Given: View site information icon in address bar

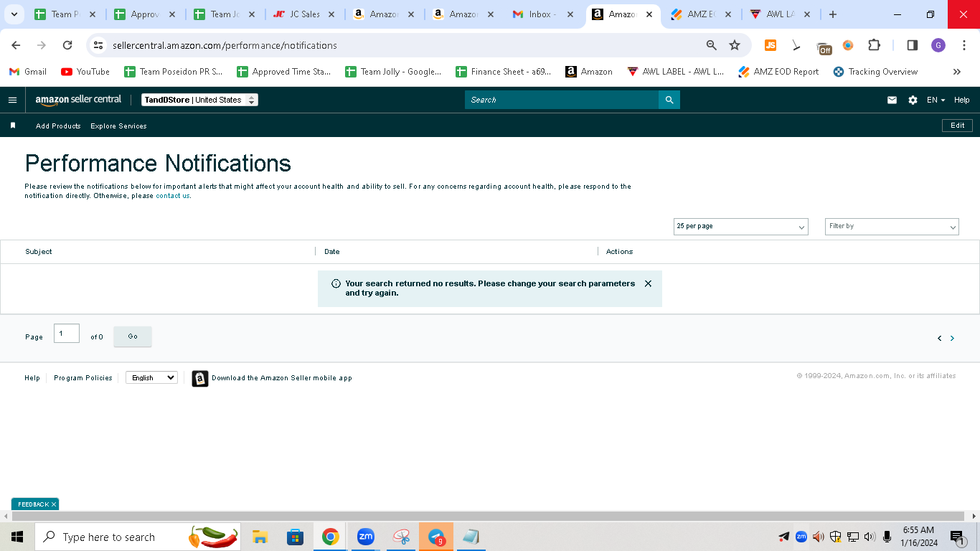Looking at the screenshot, I should tap(99, 45).
